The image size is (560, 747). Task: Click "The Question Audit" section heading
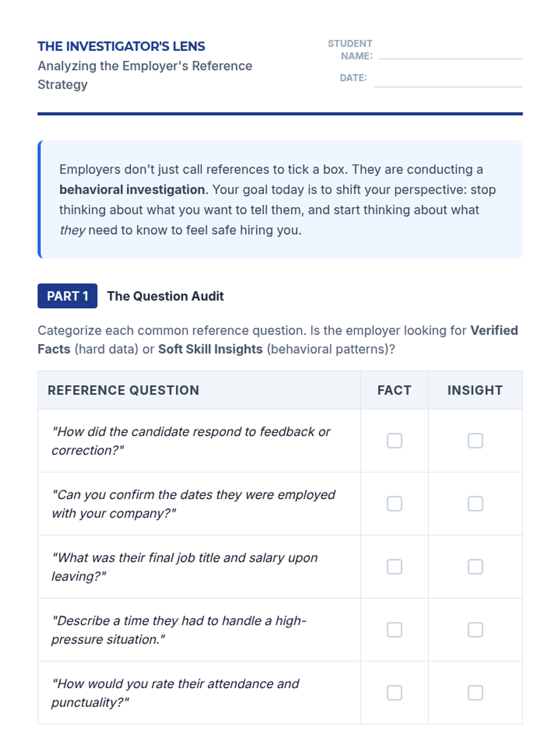point(165,296)
